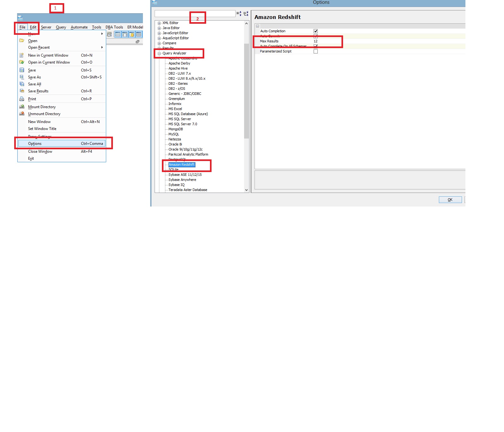Click the OK button in Options dialog
The image size is (504, 432).
coord(450,200)
